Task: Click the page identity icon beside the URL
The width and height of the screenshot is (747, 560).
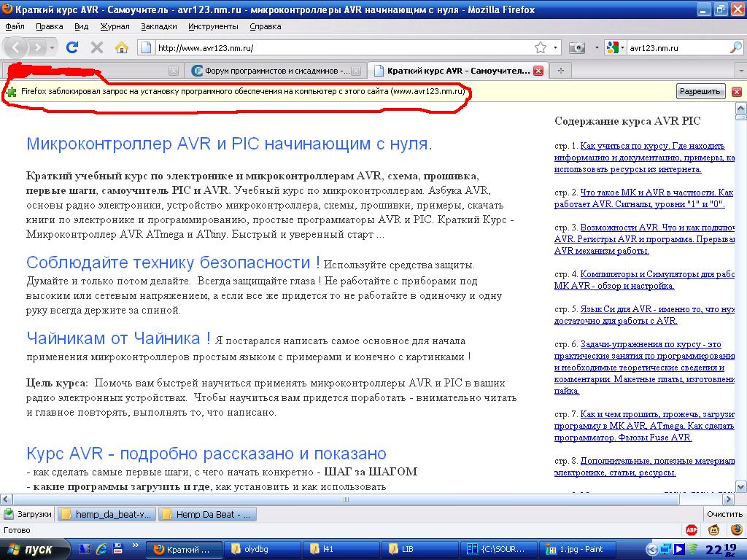Action: tap(147, 47)
